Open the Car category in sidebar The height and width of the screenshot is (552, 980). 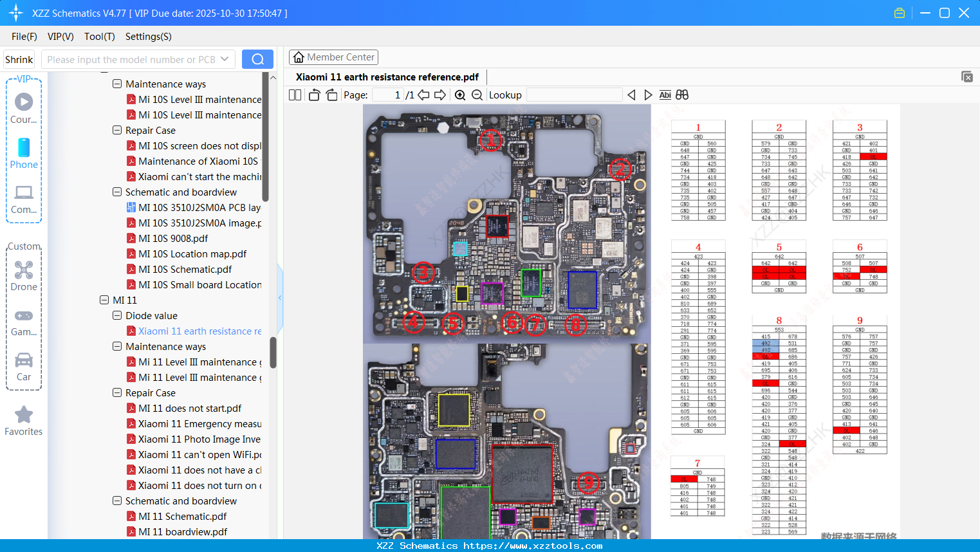coord(24,367)
